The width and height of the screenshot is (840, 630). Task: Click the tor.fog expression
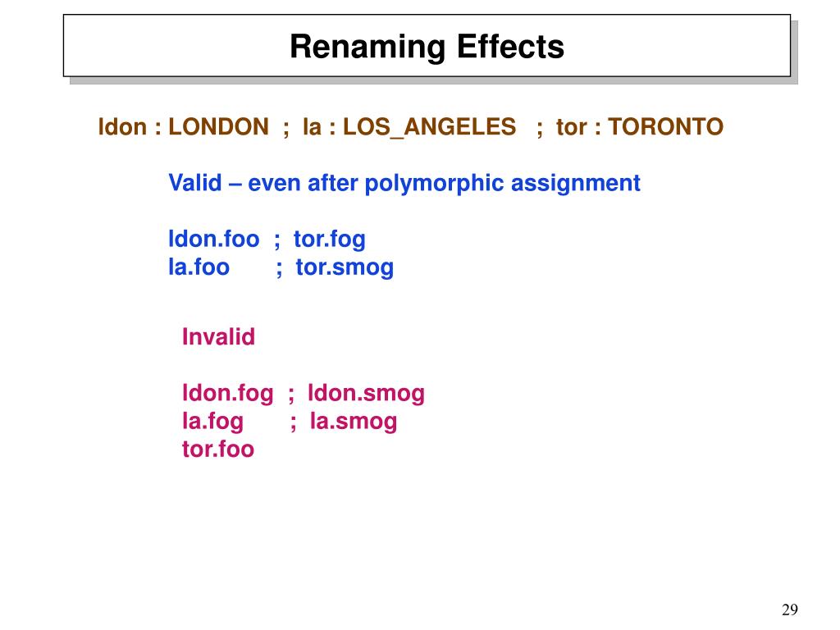(330, 240)
